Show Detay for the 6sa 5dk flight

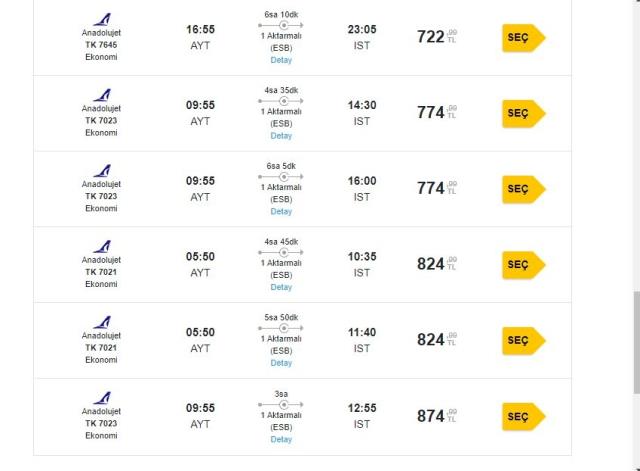(281, 211)
